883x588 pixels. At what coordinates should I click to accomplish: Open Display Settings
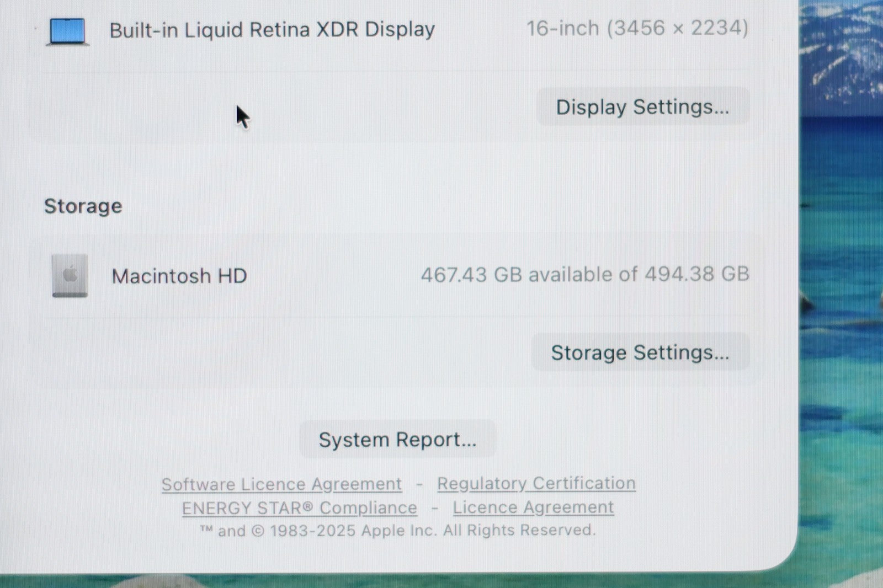642,107
